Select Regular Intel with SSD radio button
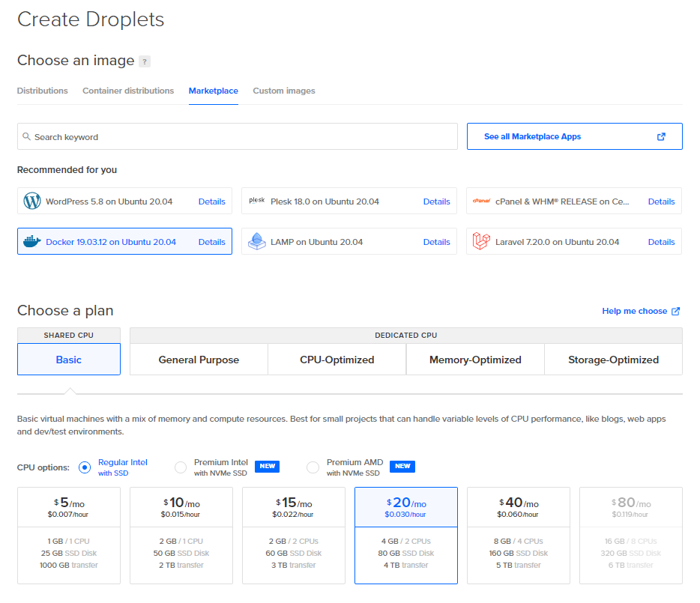The width and height of the screenshot is (700, 603). pyautogui.click(x=85, y=467)
